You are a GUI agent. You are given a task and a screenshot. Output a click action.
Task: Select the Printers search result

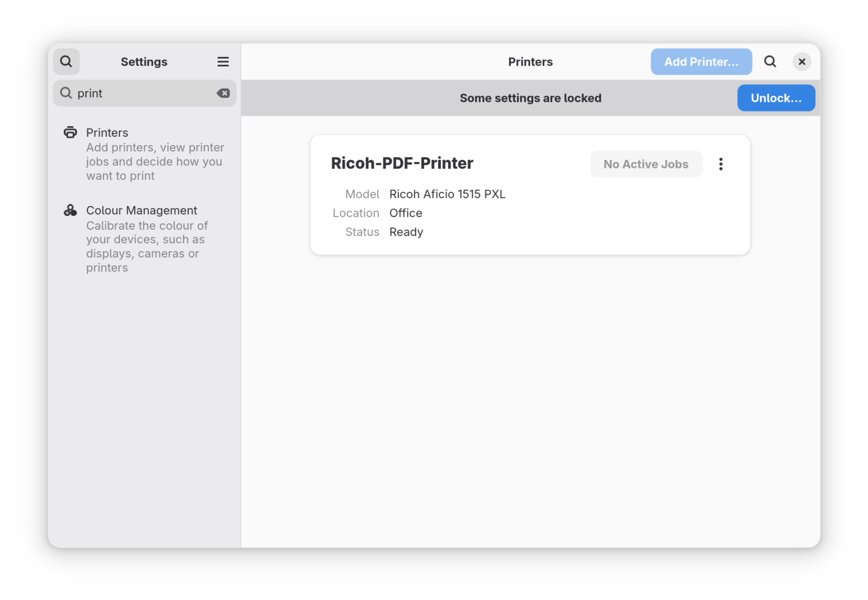tap(145, 154)
